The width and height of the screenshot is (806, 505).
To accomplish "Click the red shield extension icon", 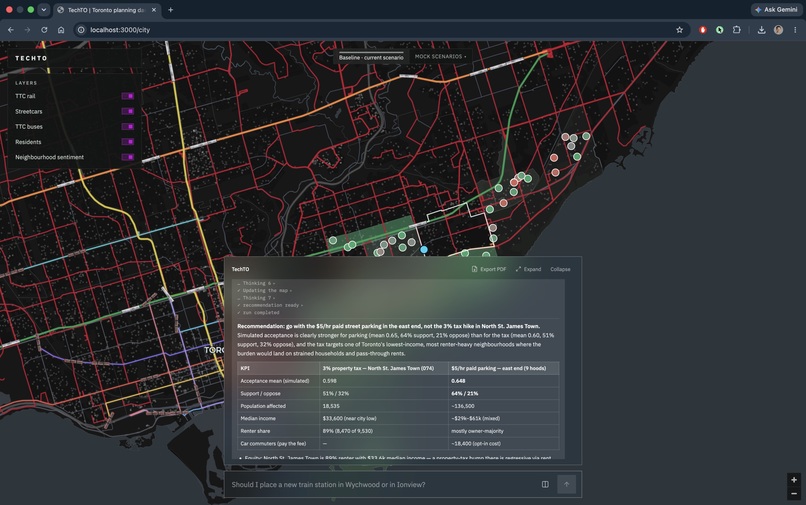I will point(703,30).
